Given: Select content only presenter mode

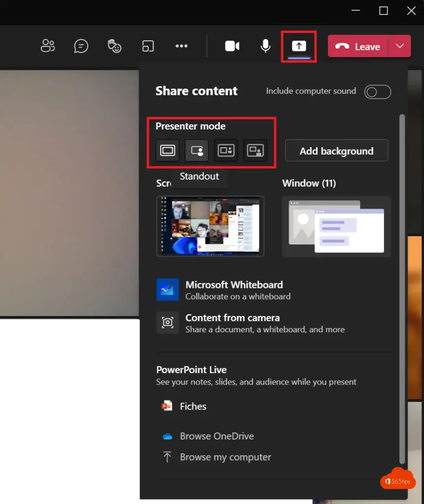Looking at the screenshot, I should click(167, 150).
